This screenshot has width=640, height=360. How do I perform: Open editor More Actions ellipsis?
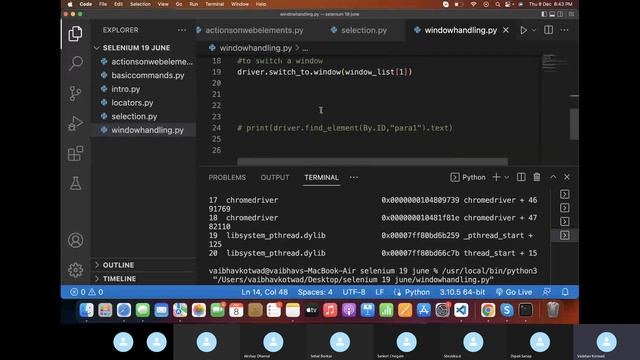564,30
